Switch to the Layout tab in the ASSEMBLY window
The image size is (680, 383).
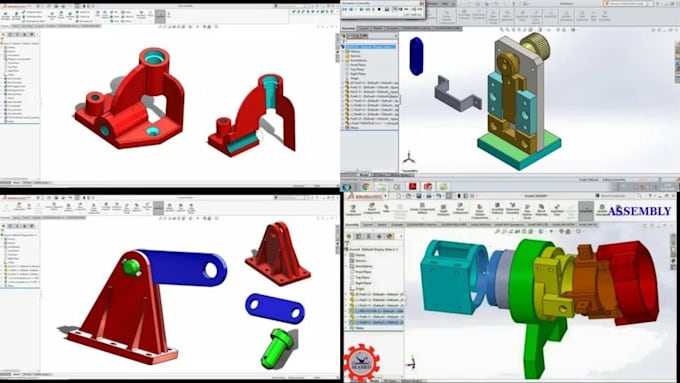[x=368, y=225]
